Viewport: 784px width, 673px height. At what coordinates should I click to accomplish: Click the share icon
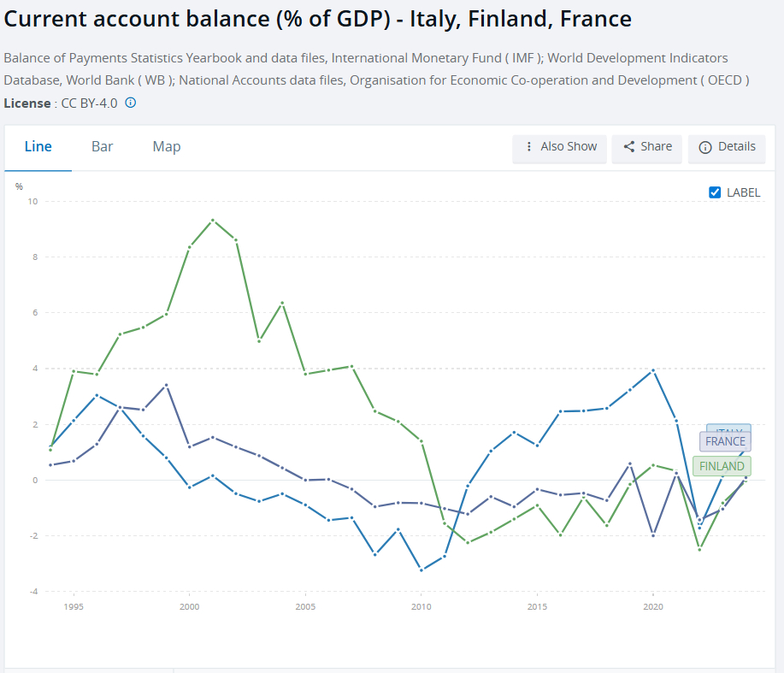coord(629,147)
